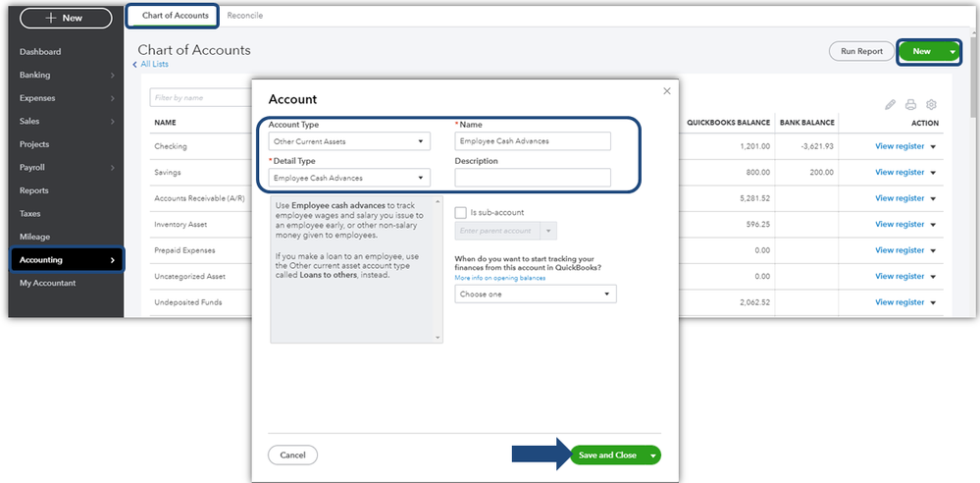The height and width of the screenshot is (483, 980).
Task: Open the Account Type dropdown
Action: click(x=349, y=141)
